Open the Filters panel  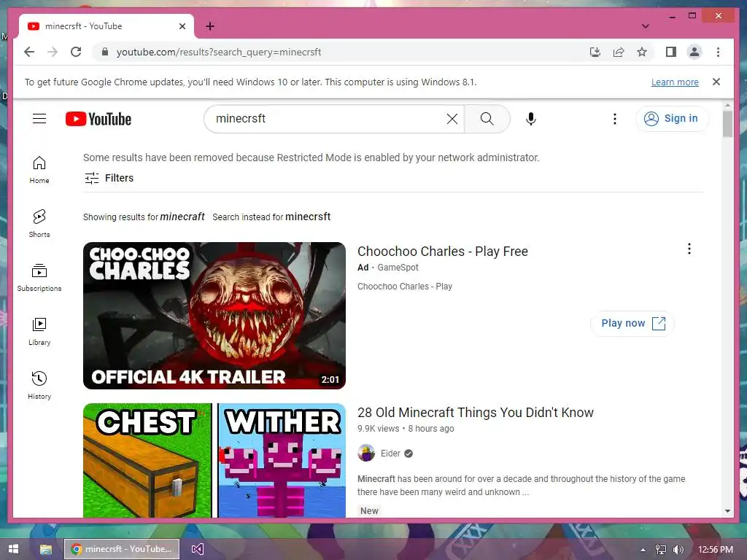(109, 178)
